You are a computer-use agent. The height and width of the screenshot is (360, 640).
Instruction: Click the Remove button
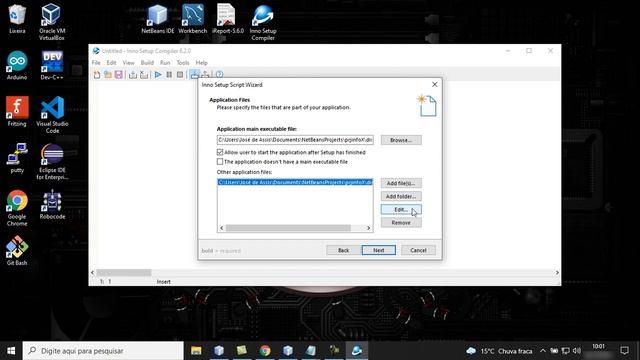click(x=401, y=222)
